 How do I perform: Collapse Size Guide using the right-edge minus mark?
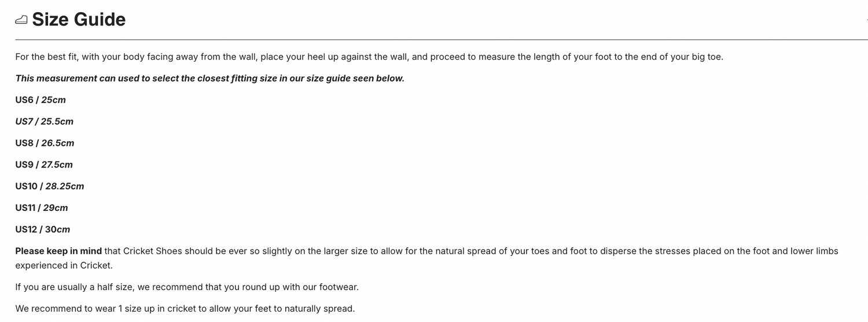[x=866, y=20]
